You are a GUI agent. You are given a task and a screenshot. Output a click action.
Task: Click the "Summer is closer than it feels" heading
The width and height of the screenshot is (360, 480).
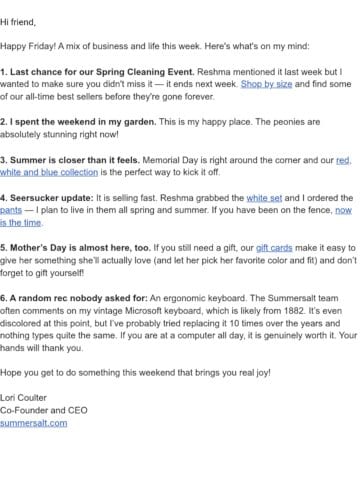point(75,160)
